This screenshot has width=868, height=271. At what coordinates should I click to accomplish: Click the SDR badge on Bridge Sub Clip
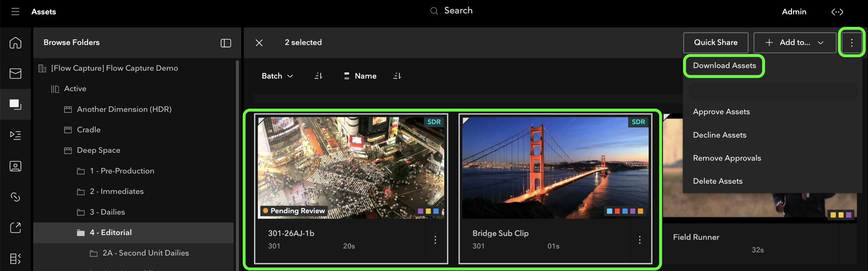(638, 122)
